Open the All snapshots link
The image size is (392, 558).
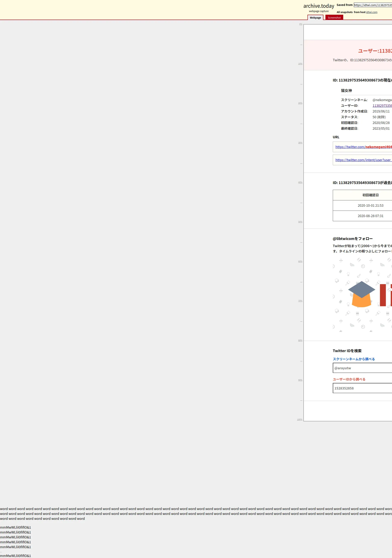(x=344, y=12)
